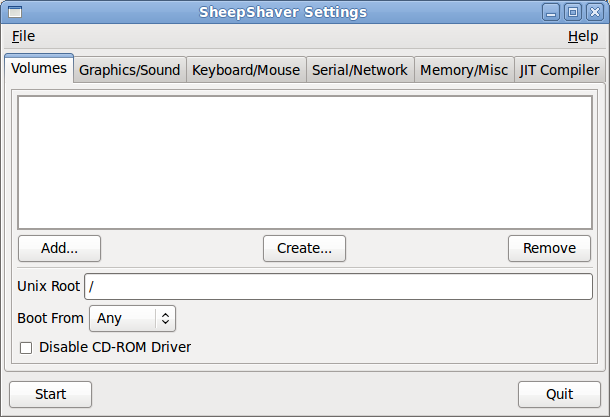
Task: Show the JIT Compiler tab
Action: [559, 70]
